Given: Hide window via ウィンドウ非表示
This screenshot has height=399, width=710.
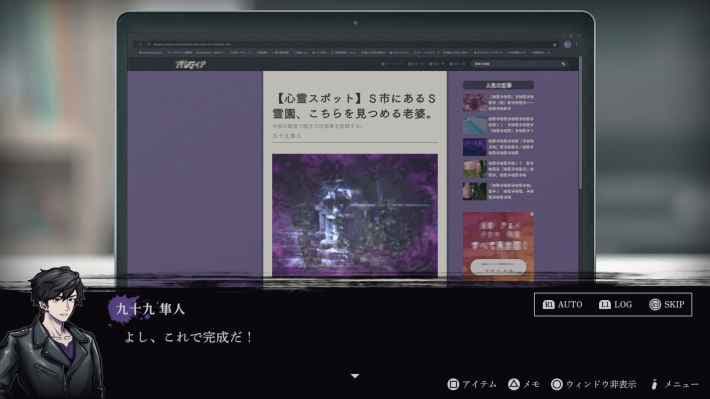Looking at the screenshot, I should pos(601,385).
